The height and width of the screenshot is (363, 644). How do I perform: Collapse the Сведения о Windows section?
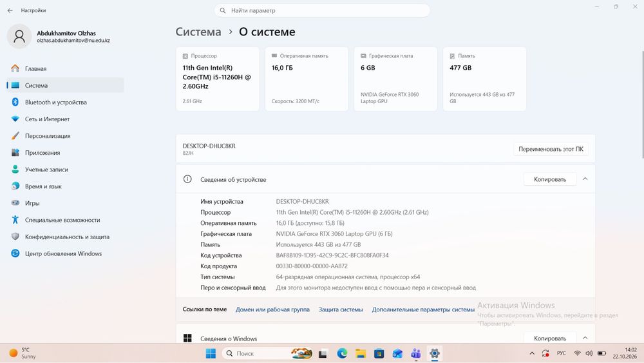585,338
